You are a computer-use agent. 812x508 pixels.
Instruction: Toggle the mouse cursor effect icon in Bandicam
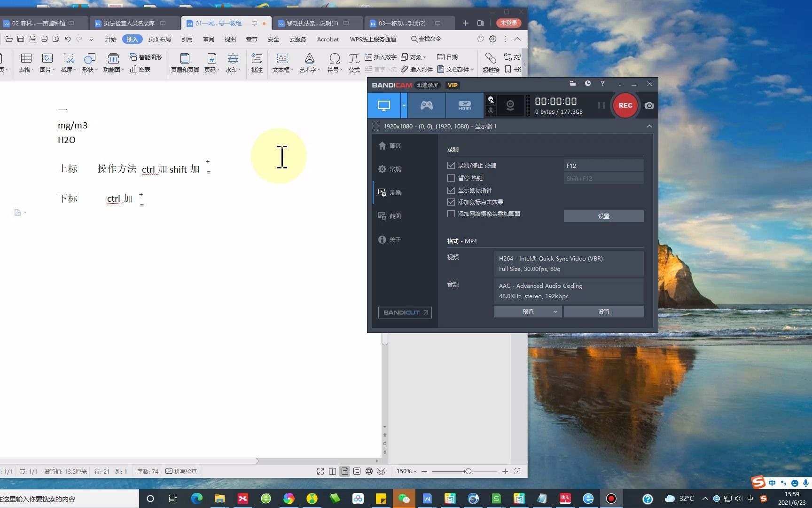(x=491, y=100)
